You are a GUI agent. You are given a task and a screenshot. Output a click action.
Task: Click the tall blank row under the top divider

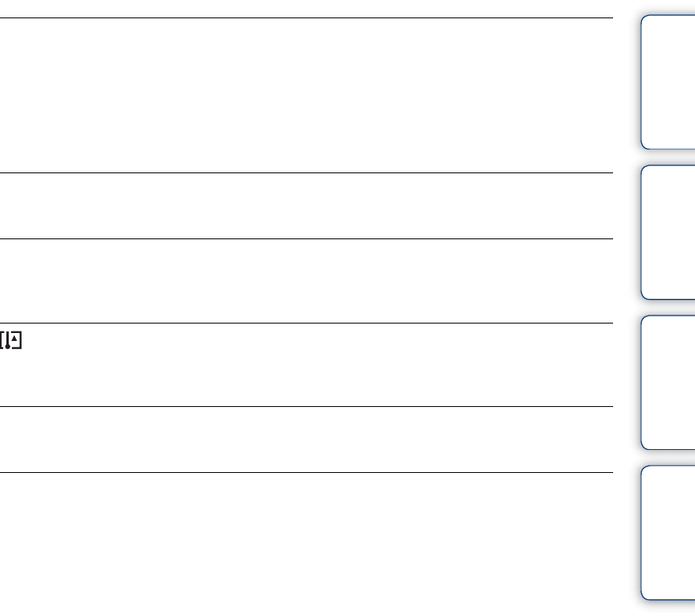click(x=306, y=95)
